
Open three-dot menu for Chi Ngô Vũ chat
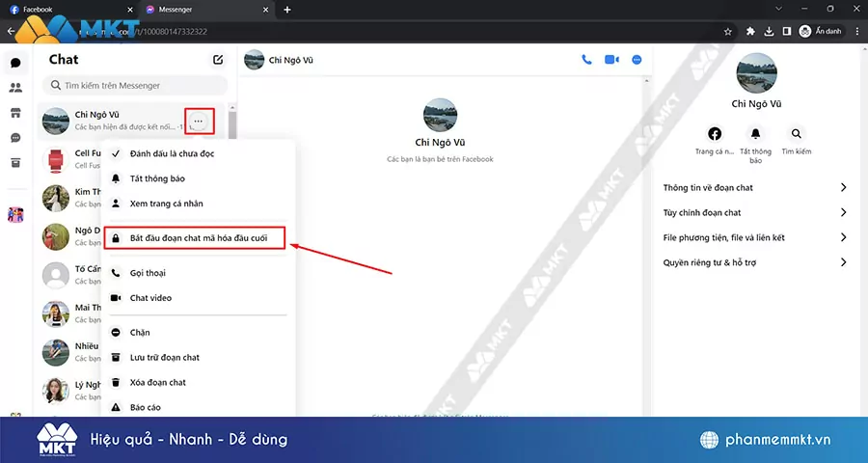[198, 122]
